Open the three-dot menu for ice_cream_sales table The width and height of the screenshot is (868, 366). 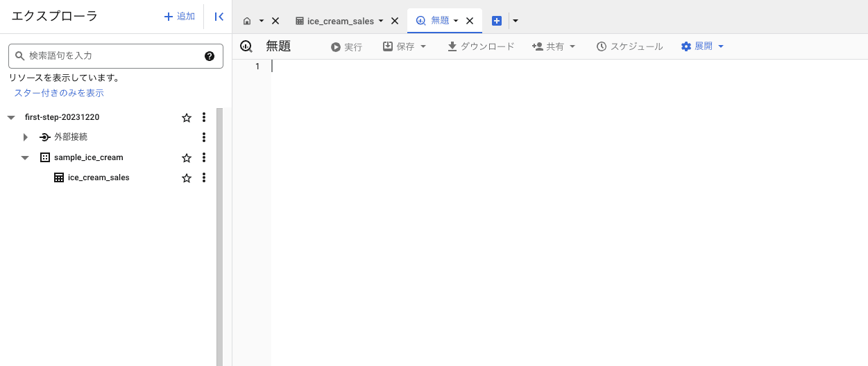point(204,177)
